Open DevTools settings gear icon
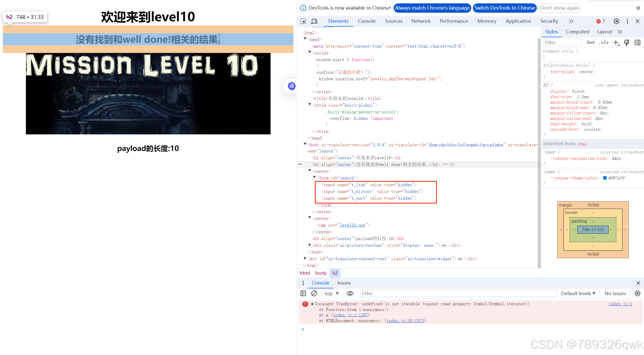This screenshot has height=355, width=644. coord(616,21)
